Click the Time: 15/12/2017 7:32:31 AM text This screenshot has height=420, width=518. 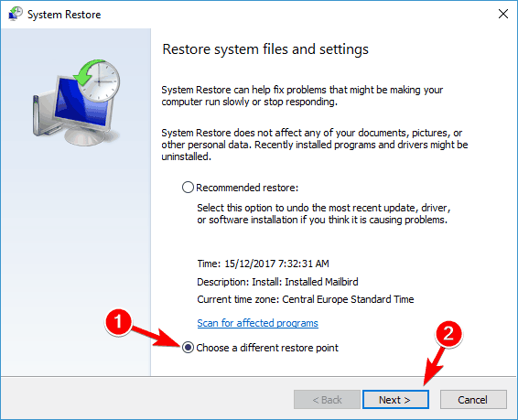[263, 264]
